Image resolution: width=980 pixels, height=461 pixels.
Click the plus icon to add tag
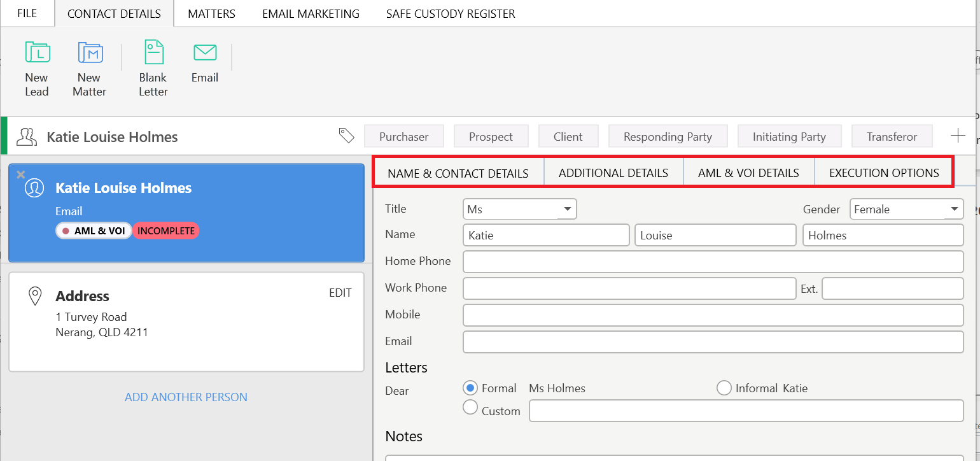(957, 136)
